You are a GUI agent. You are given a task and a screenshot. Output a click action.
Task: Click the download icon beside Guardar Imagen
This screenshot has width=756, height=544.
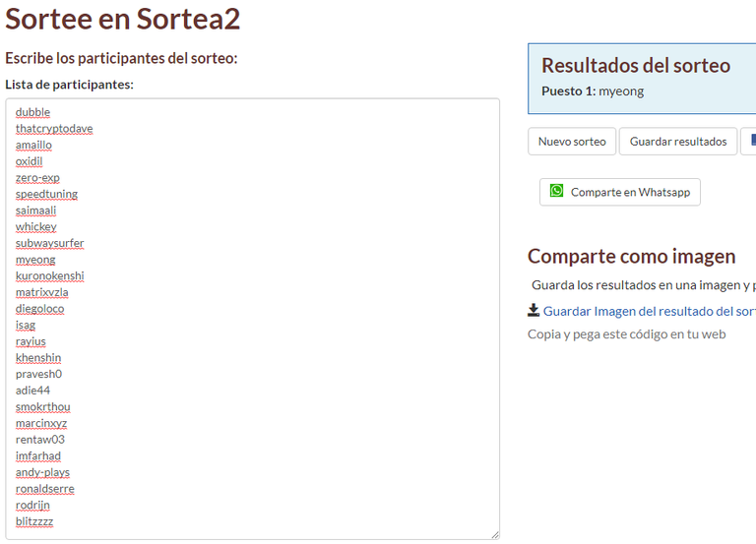(x=534, y=310)
